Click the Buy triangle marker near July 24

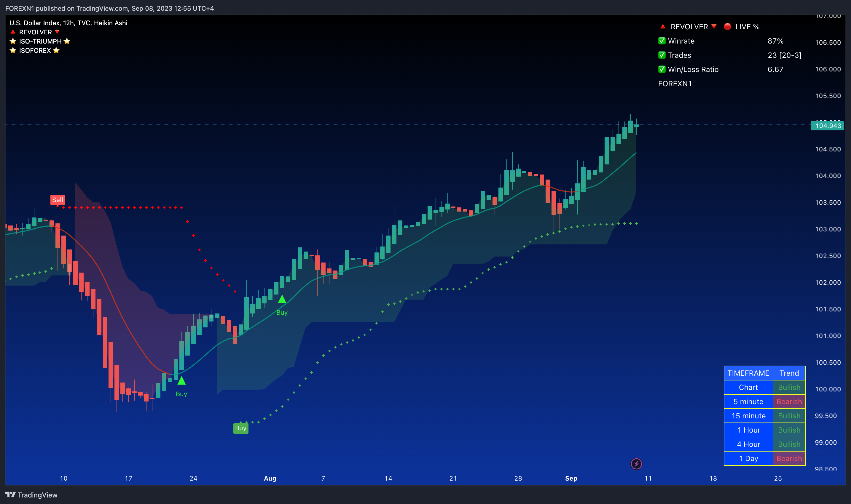tap(181, 381)
